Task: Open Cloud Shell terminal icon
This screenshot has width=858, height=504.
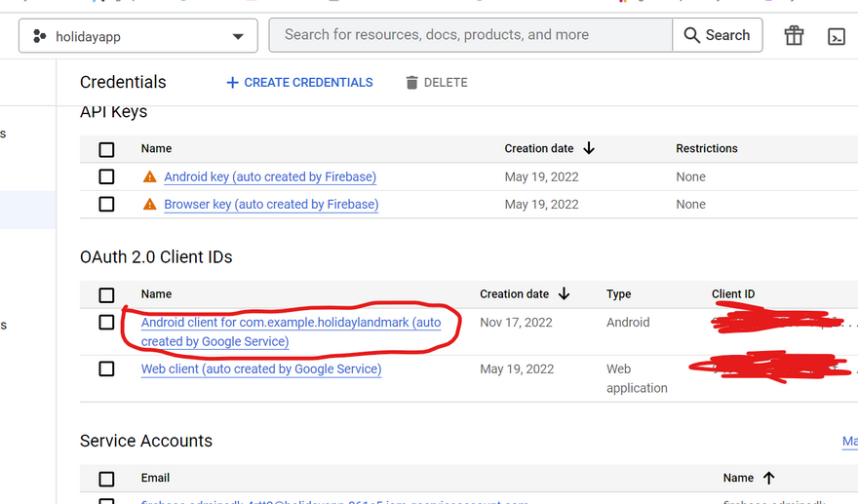Action: tap(836, 36)
